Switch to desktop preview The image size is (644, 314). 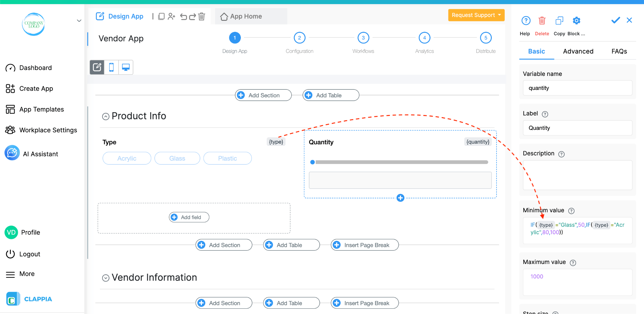pyautogui.click(x=126, y=67)
